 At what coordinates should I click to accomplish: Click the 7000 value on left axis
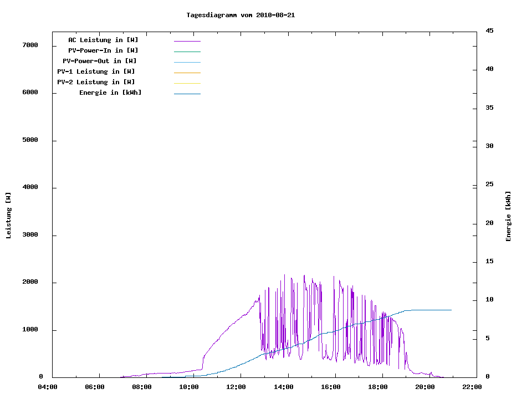click(x=30, y=45)
